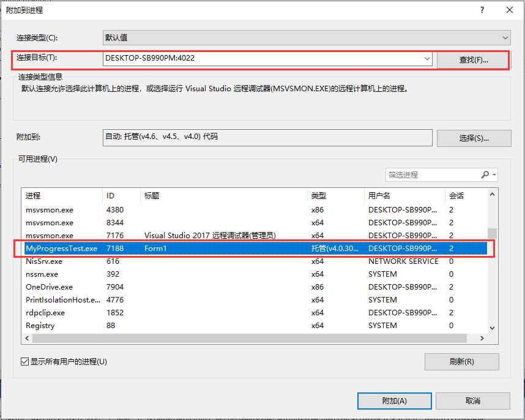The height and width of the screenshot is (420, 525).
Task: Click the 附加到 read-only code type field
Action: tap(267, 137)
